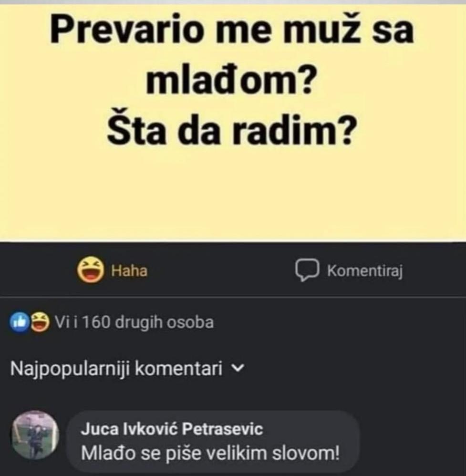The image size is (466, 476).
Task: Select the comment Mlađo se piše velikim slovom!
Action: pos(210,453)
